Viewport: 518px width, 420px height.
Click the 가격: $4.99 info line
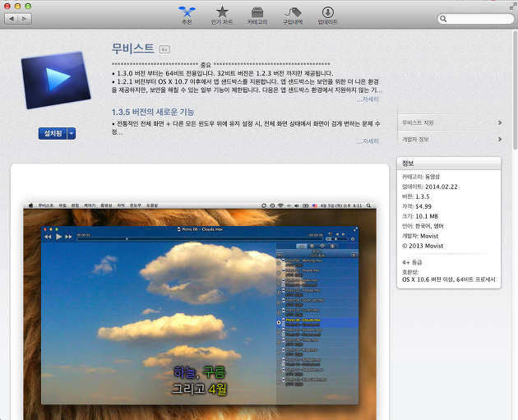pyautogui.click(x=417, y=206)
